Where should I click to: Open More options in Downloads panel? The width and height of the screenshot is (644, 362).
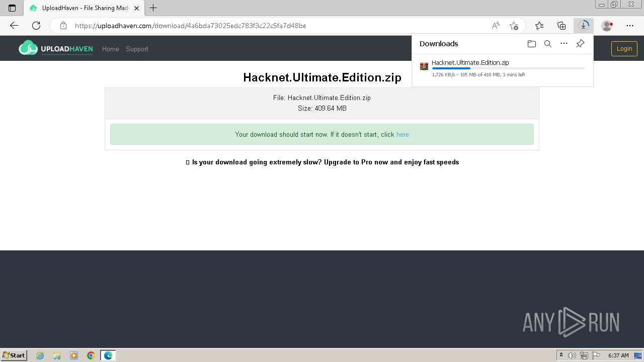pyautogui.click(x=564, y=44)
